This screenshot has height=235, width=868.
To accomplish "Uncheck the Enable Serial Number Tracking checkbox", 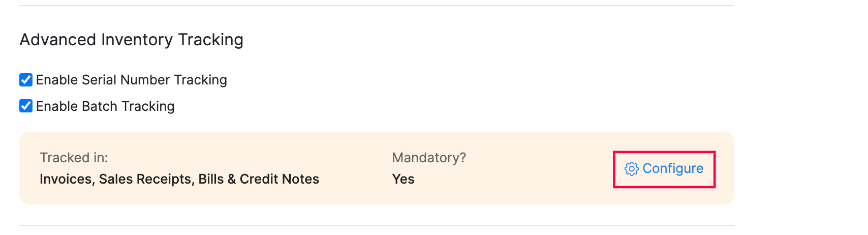I will [26, 80].
